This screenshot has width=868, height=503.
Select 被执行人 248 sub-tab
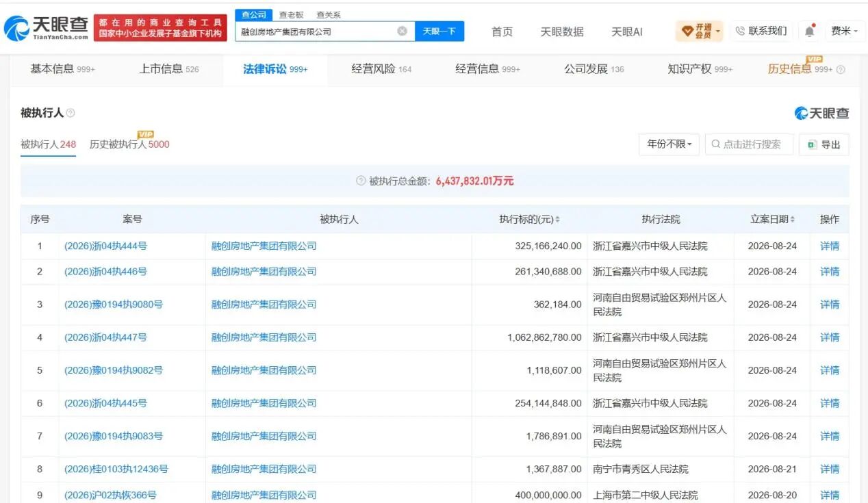click(x=48, y=144)
